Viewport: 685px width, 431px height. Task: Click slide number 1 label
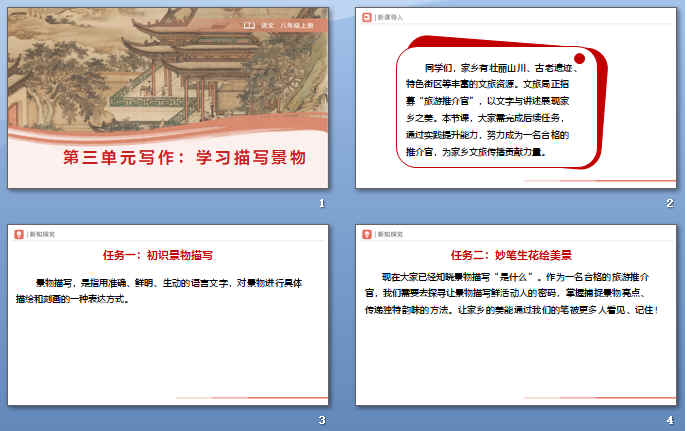pyautogui.click(x=321, y=203)
